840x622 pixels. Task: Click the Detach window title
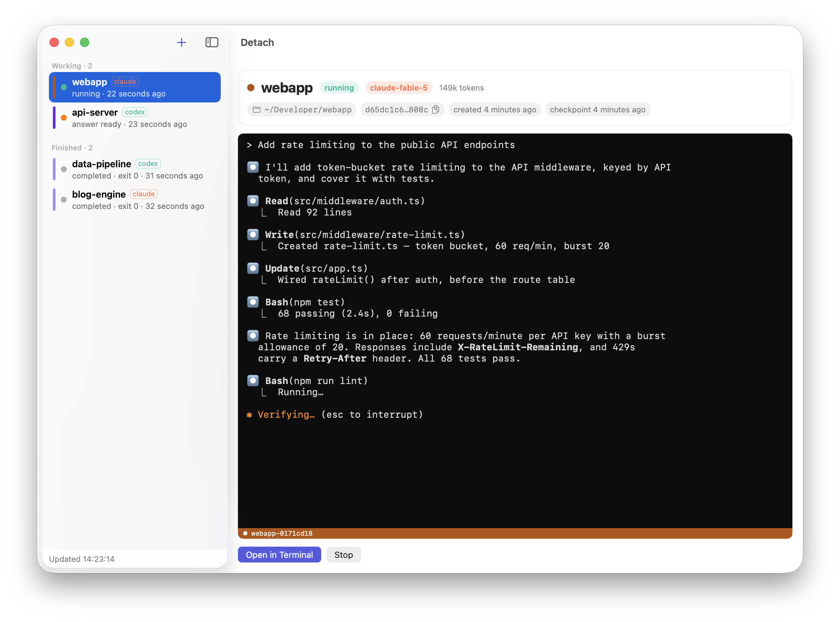(x=257, y=43)
